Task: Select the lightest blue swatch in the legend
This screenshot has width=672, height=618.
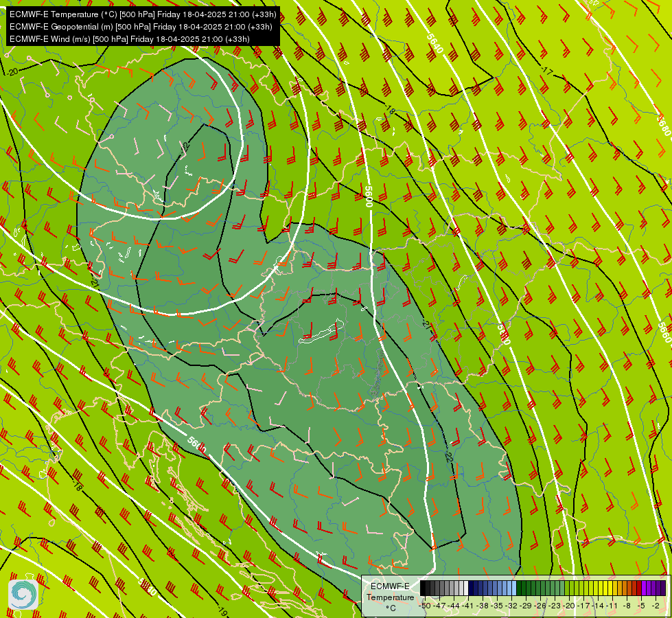Action: pos(514,588)
